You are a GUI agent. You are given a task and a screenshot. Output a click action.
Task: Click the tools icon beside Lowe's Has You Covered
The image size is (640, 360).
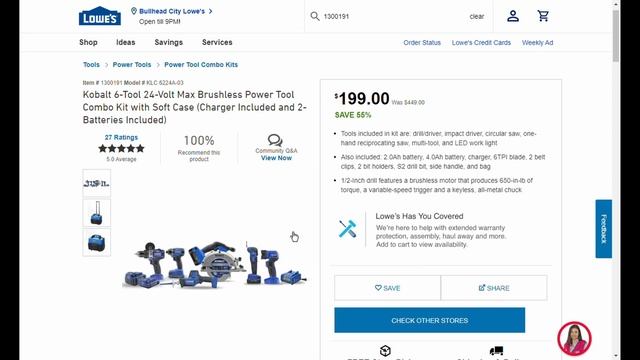tap(347, 229)
